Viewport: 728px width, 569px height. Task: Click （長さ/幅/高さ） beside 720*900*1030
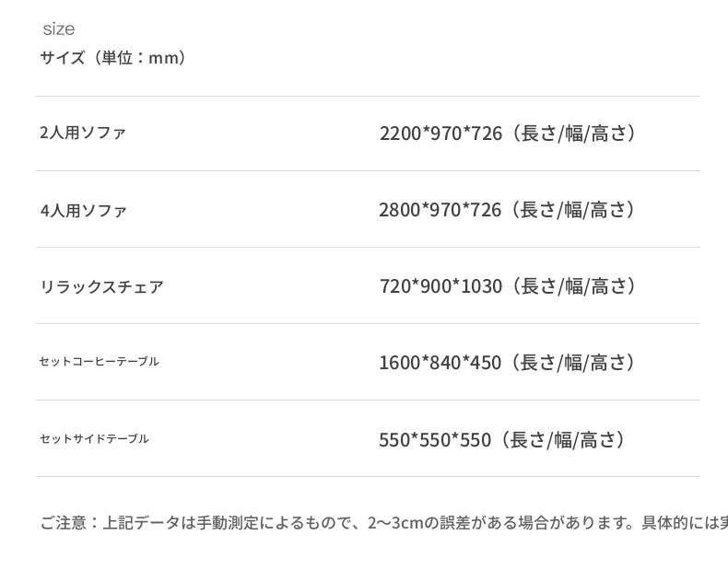[x=573, y=286]
